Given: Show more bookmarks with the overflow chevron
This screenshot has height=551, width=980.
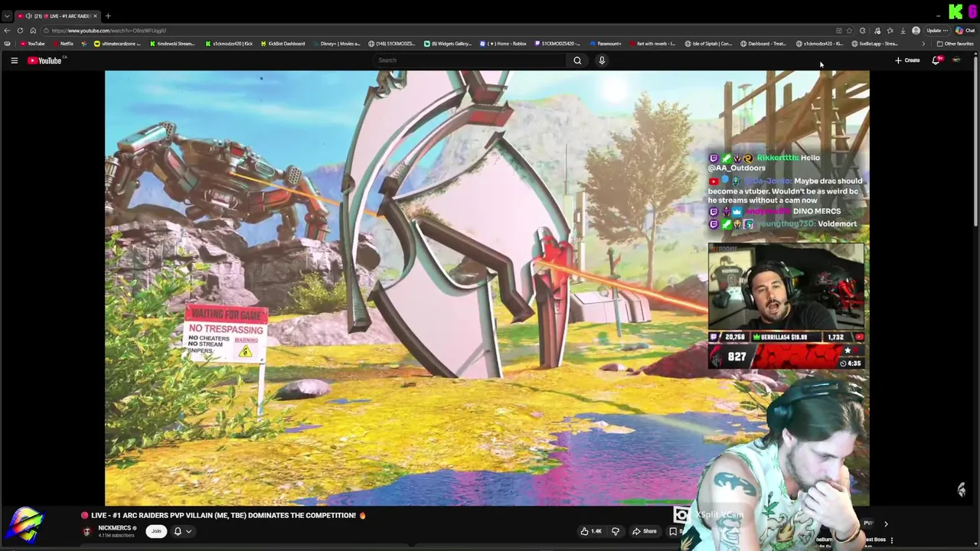Looking at the screenshot, I should (923, 44).
